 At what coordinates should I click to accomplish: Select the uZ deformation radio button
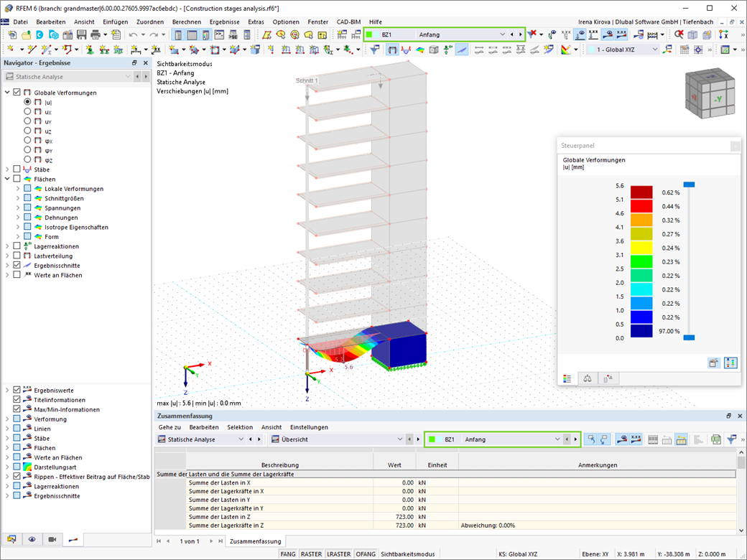point(27,131)
